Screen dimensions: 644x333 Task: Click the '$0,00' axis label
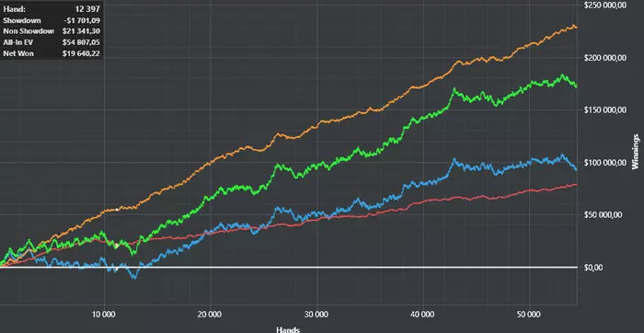pyautogui.click(x=593, y=268)
